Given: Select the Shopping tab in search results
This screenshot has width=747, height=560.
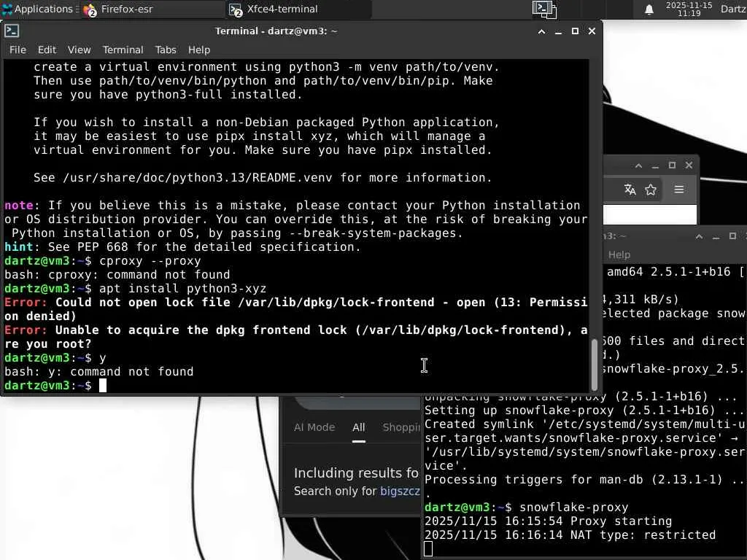Looking at the screenshot, I should (401, 427).
